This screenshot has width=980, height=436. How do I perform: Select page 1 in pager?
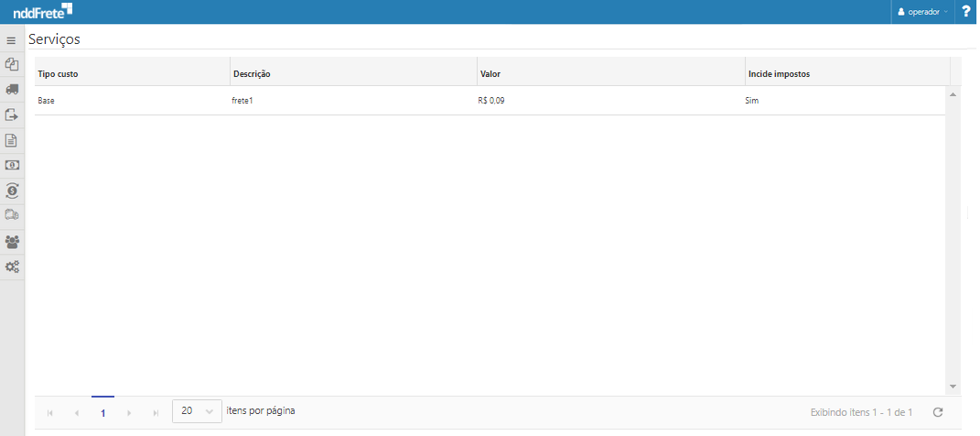coord(102,413)
